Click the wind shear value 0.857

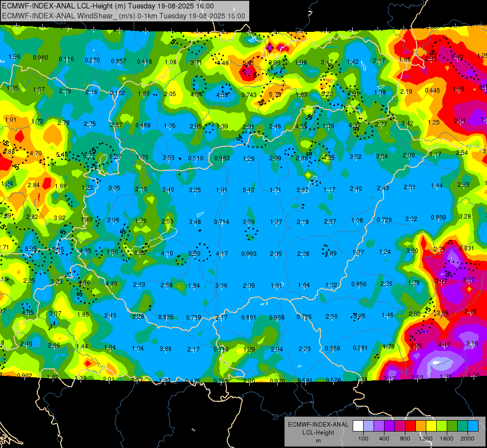tap(119, 61)
